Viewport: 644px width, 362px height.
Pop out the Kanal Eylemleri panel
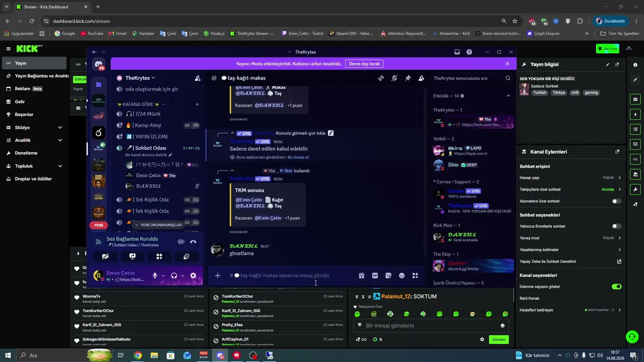click(x=617, y=152)
